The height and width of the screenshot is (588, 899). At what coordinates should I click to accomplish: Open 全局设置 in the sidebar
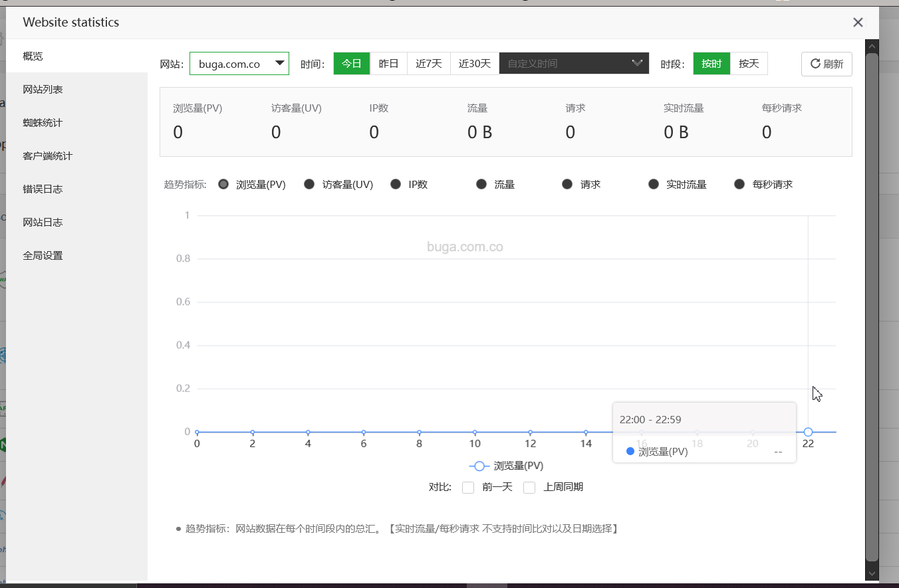point(43,256)
